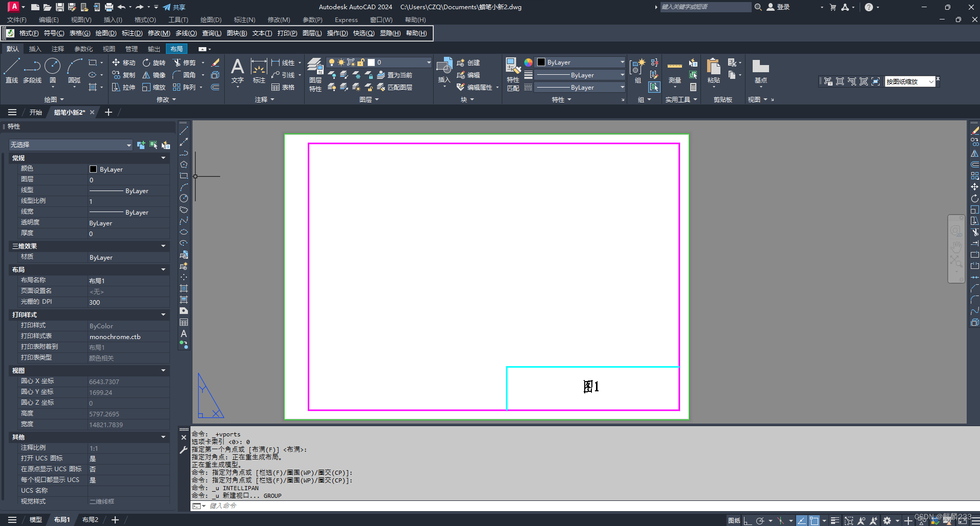The height and width of the screenshot is (526, 980).
Task: Click 编辑属性 block button
Action: click(x=475, y=87)
